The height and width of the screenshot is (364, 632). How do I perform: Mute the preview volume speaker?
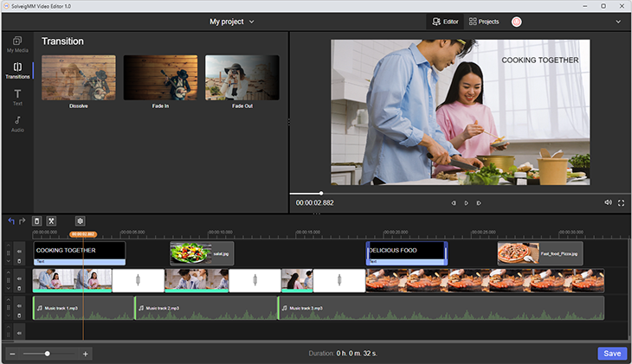[x=608, y=203]
